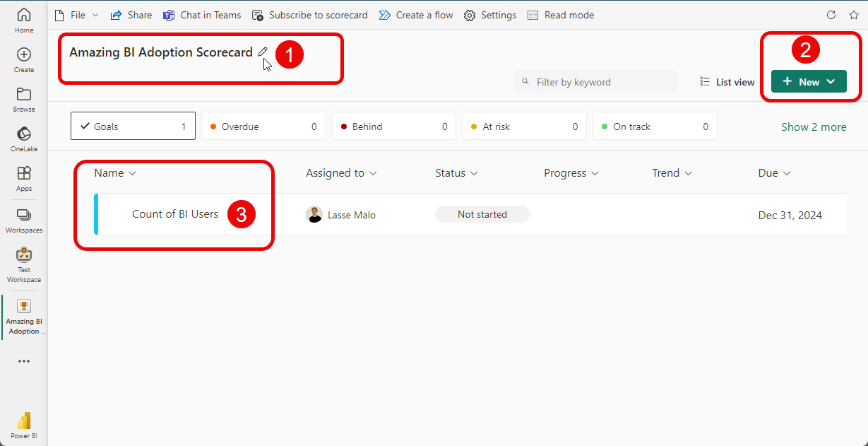
Task: Open the Apps section
Action: tap(24, 179)
